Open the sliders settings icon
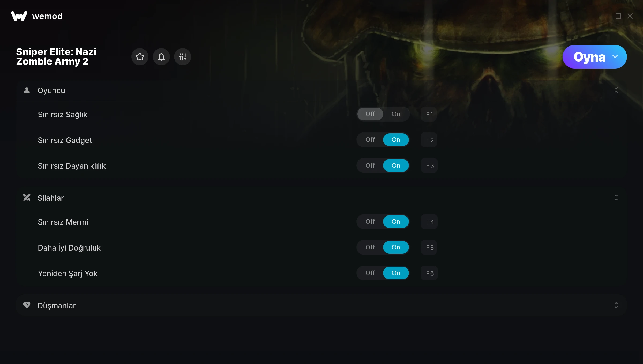This screenshot has width=643, height=364. (183, 57)
